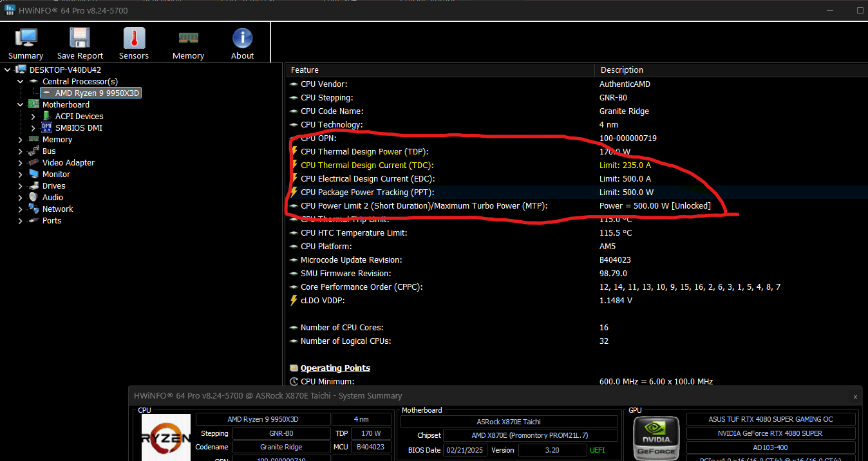This screenshot has width=868, height=461.
Task: Select CPU HTC Temperature Limit row
Action: (576, 233)
